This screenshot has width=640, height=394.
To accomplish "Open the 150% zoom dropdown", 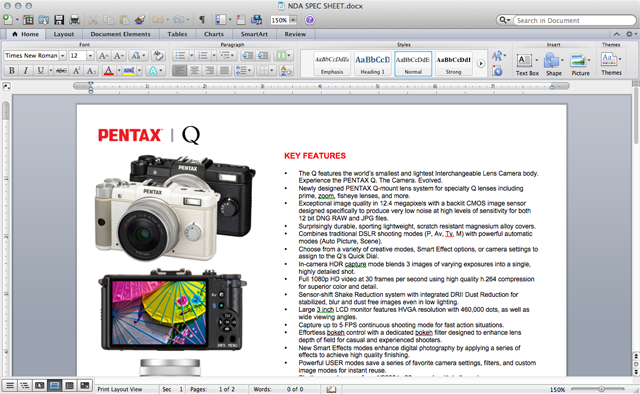I will coord(293,20).
